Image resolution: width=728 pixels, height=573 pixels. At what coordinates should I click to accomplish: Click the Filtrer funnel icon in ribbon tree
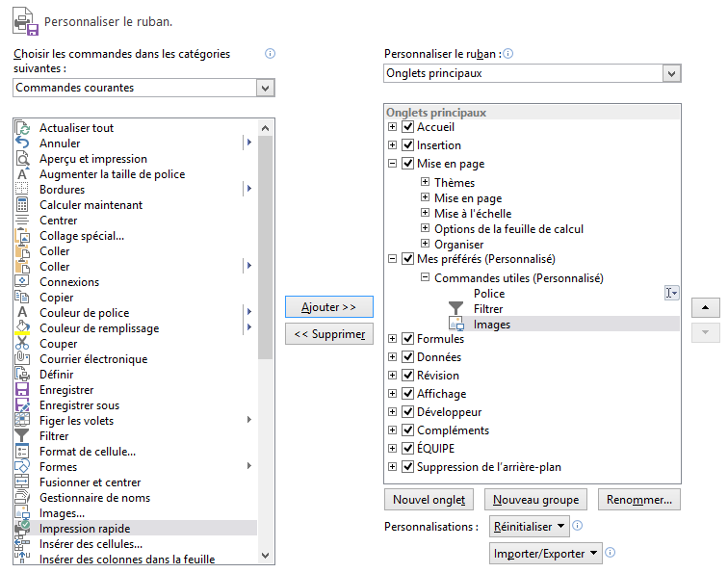coord(456,309)
